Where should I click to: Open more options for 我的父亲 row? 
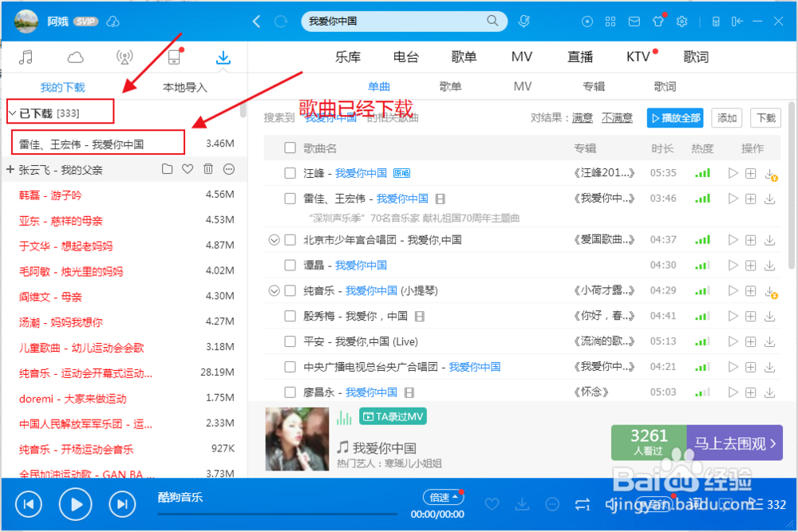pos(229,169)
